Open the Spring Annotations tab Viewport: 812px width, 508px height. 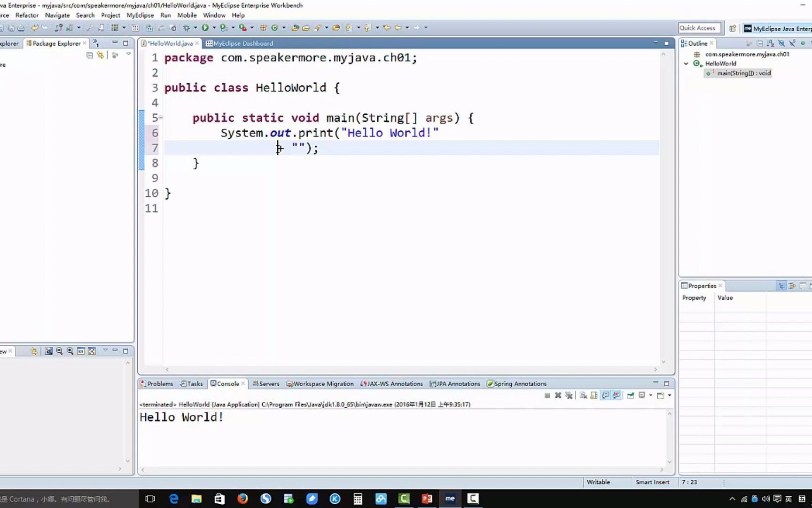point(517,384)
